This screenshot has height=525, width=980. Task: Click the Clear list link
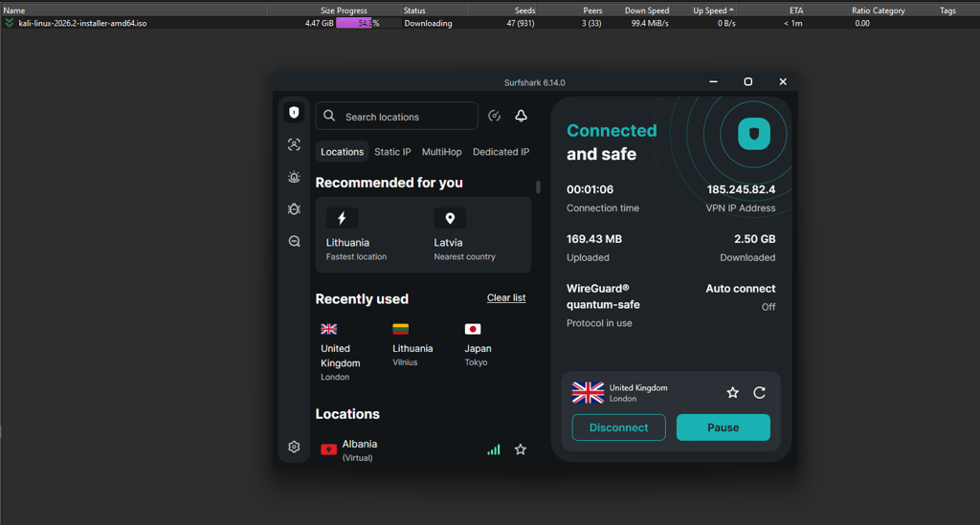[506, 297]
